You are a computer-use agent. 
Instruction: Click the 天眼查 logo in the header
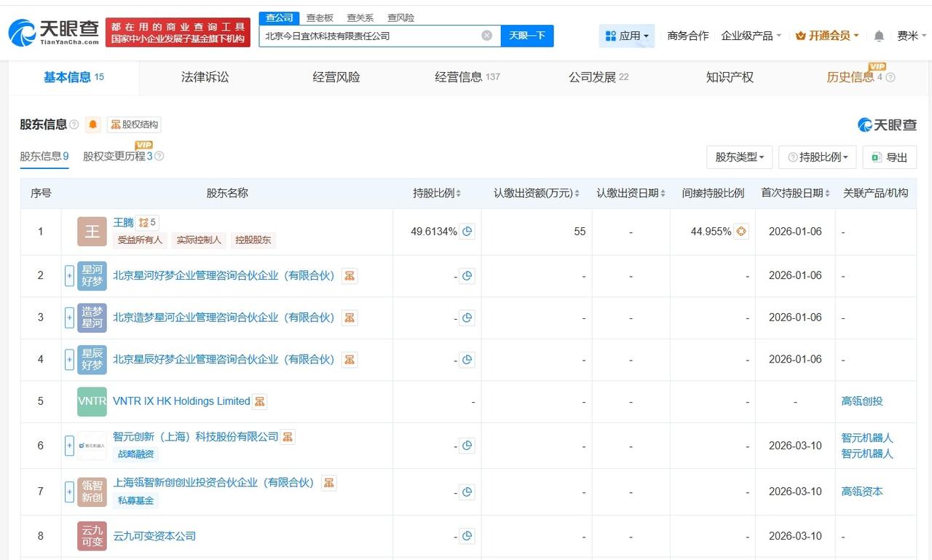click(54, 33)
